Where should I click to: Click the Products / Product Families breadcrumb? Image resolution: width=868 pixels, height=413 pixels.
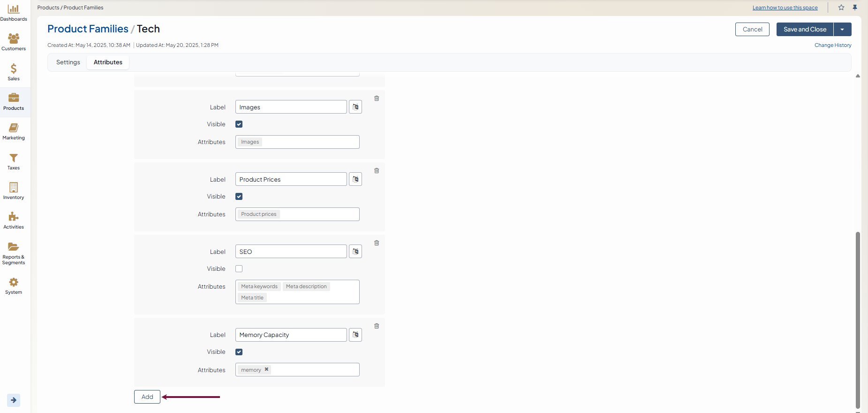[x=70, y=8]
